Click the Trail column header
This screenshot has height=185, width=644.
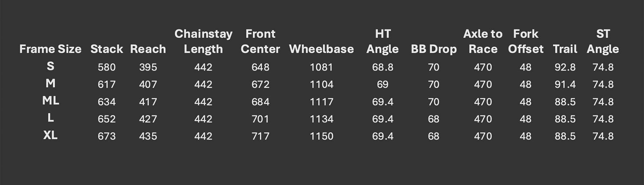point(565,49)
